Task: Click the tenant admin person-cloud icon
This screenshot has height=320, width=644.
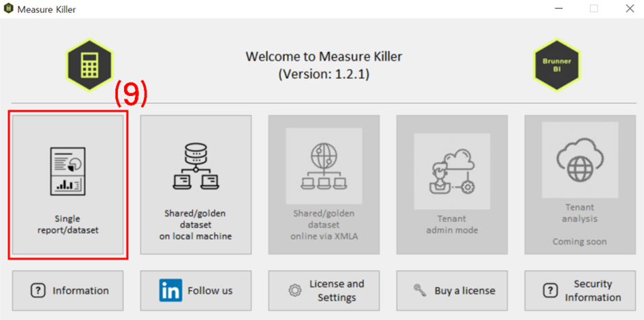Action: [451, 171]
